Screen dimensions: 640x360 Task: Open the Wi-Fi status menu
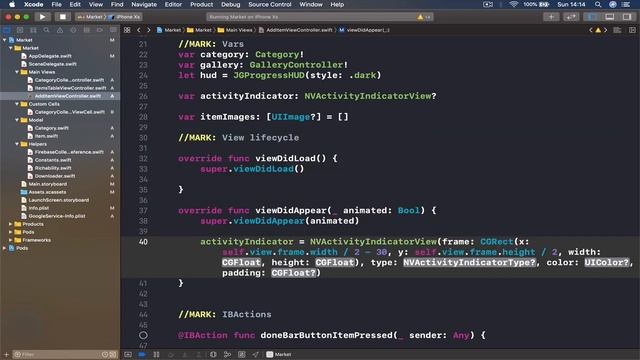(x=514, y=4)
